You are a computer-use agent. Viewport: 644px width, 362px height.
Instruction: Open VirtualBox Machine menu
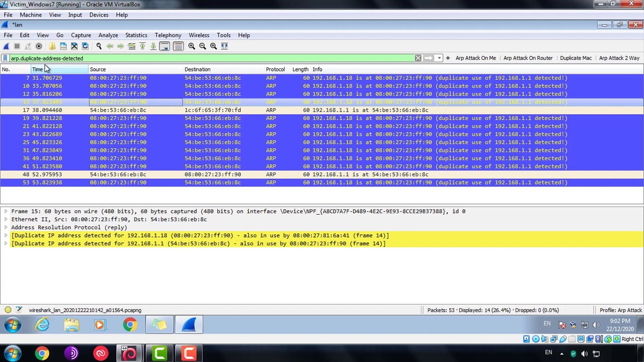[31, 15]
